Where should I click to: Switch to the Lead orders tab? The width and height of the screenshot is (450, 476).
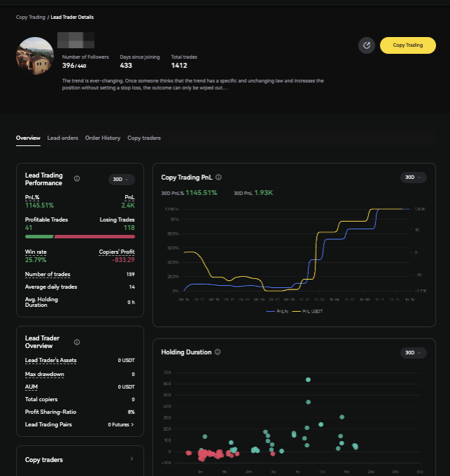point(62,138)
